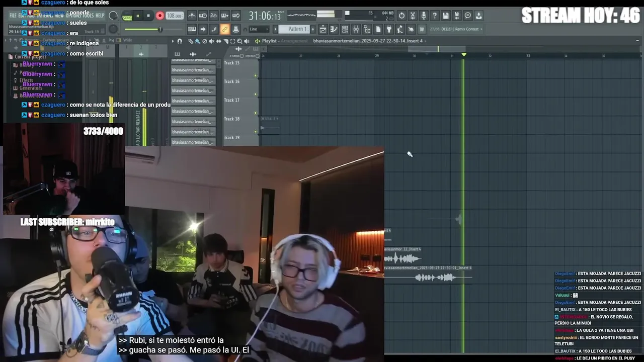Click the green playhead marker on timeline
This screenshot has height=362, width=644.
coord(464,54)
